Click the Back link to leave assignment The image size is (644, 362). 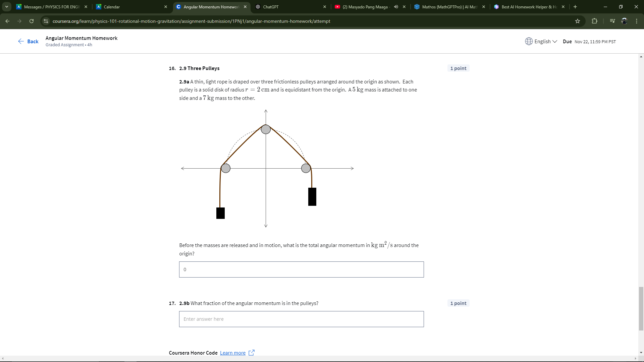point(28,41)
